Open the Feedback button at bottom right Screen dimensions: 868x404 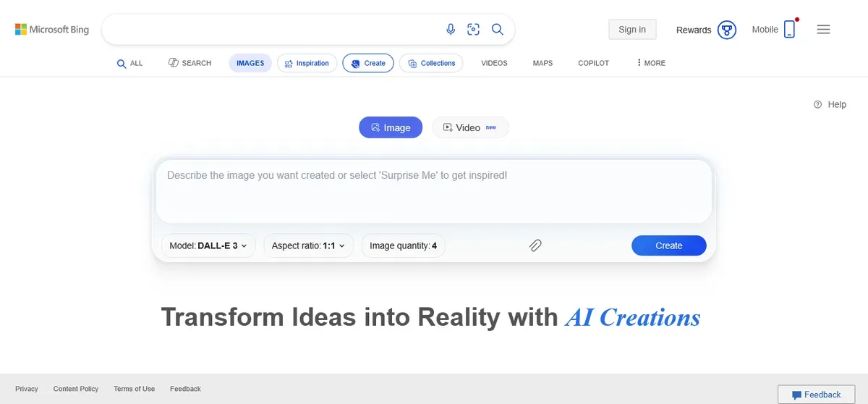click(816, 395)
